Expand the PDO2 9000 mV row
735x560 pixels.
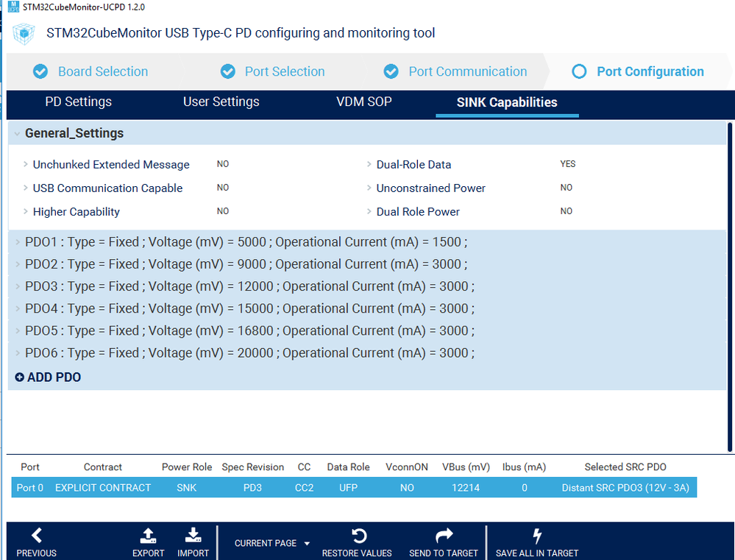(x=18, y=264)
